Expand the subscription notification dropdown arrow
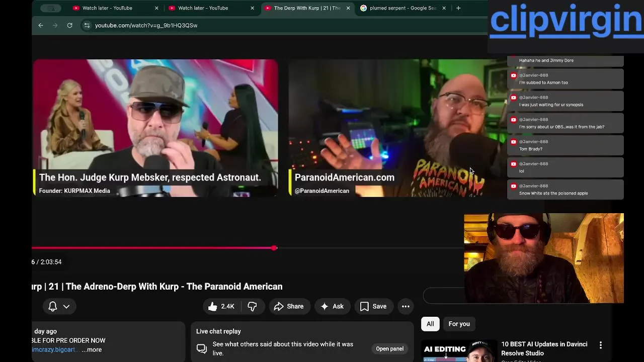 (66, 306)
